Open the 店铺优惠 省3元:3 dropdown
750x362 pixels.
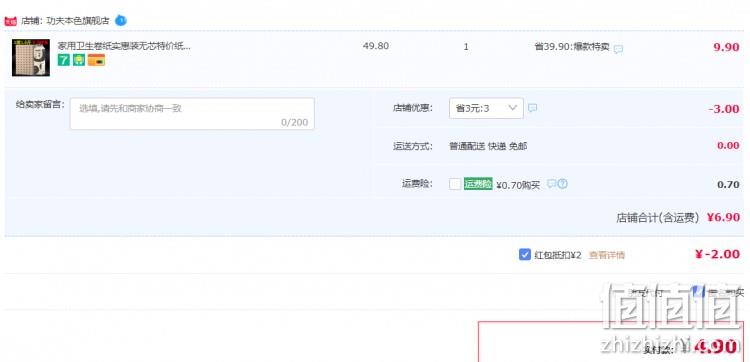coord(486,108)
